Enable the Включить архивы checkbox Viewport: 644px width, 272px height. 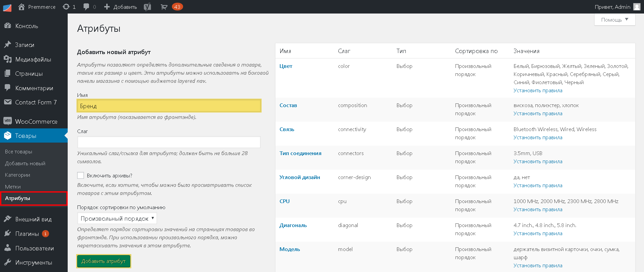[x=81, y=175]
